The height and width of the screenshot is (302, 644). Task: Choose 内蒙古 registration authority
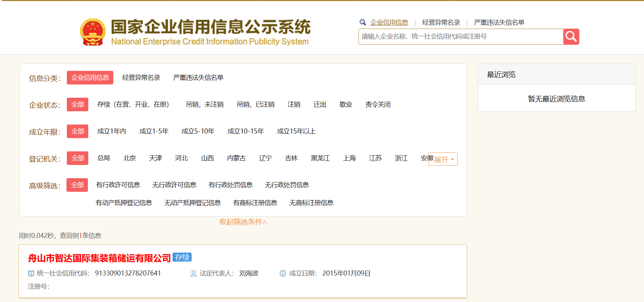click(x=236, y=158)
